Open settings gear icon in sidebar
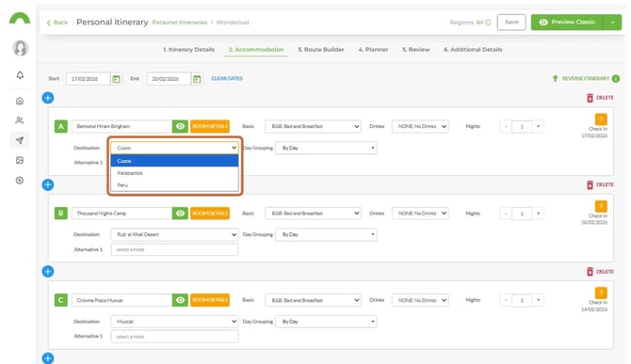The width and height of the screenshot is (631, 364). click(20, 180)
